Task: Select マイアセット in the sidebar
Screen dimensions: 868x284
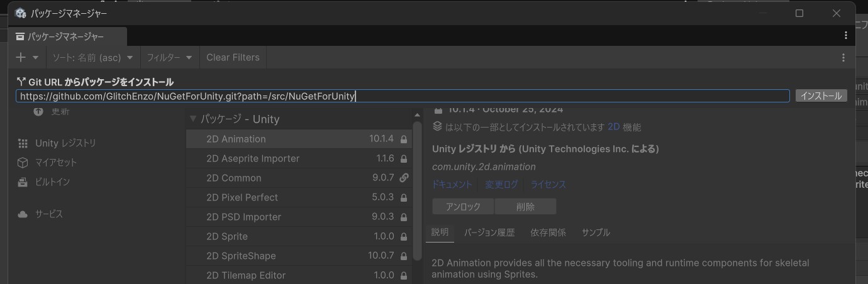Action: [x=56, y=163]
